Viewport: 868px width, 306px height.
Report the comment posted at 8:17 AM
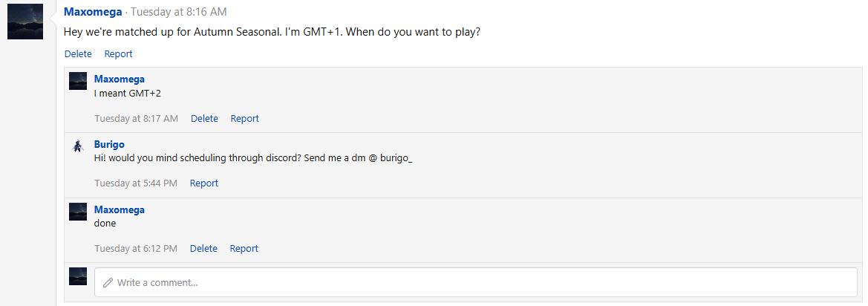coord(244,118)
